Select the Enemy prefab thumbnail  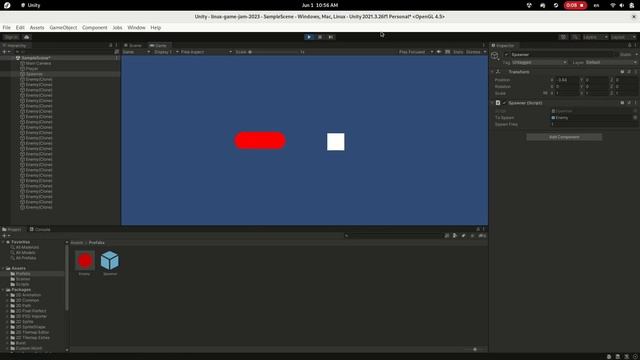click(x=85, y=260)
